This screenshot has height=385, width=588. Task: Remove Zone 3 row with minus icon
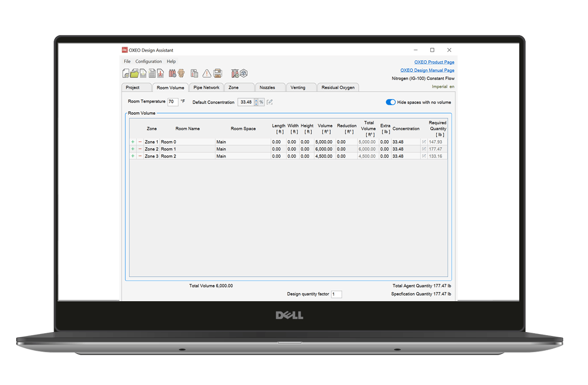(140, 156)
